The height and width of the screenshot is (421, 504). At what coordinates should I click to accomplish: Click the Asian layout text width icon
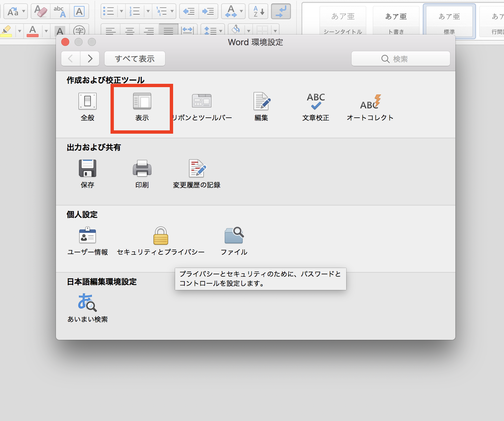click(x=231, y=11)
